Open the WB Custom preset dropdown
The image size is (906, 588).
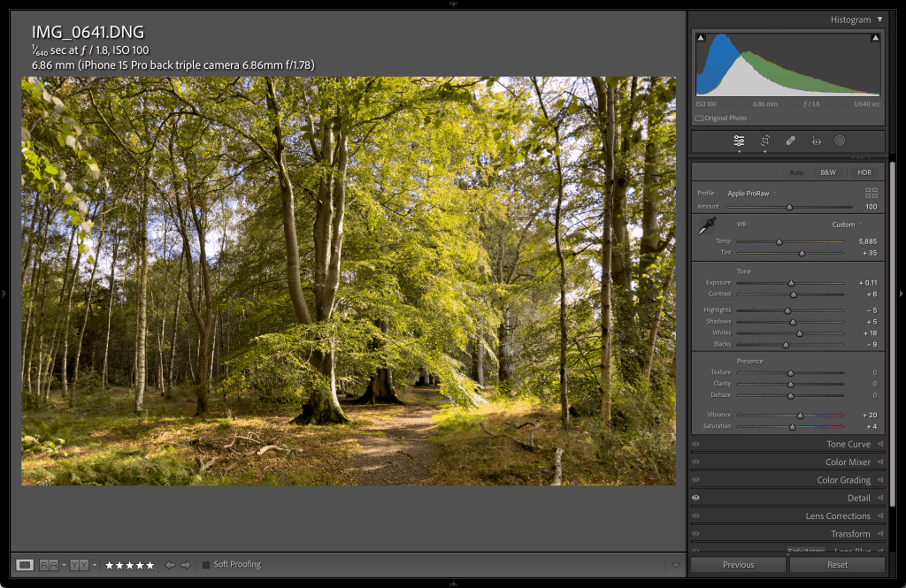tap(846, 225)
